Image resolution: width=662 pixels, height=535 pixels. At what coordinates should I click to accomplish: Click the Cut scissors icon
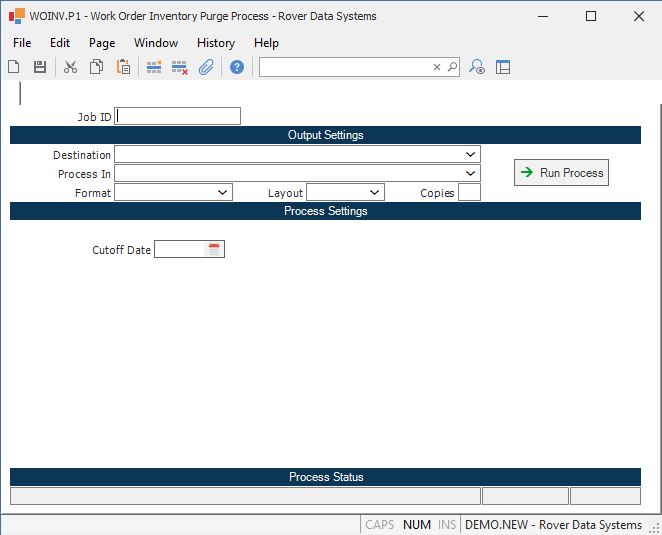point(70,67)
